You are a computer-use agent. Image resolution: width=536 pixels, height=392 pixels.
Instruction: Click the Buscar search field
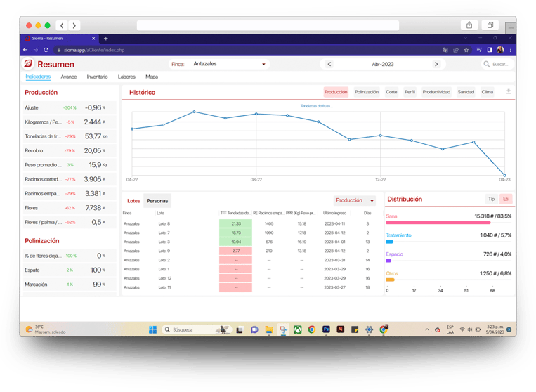497,64
